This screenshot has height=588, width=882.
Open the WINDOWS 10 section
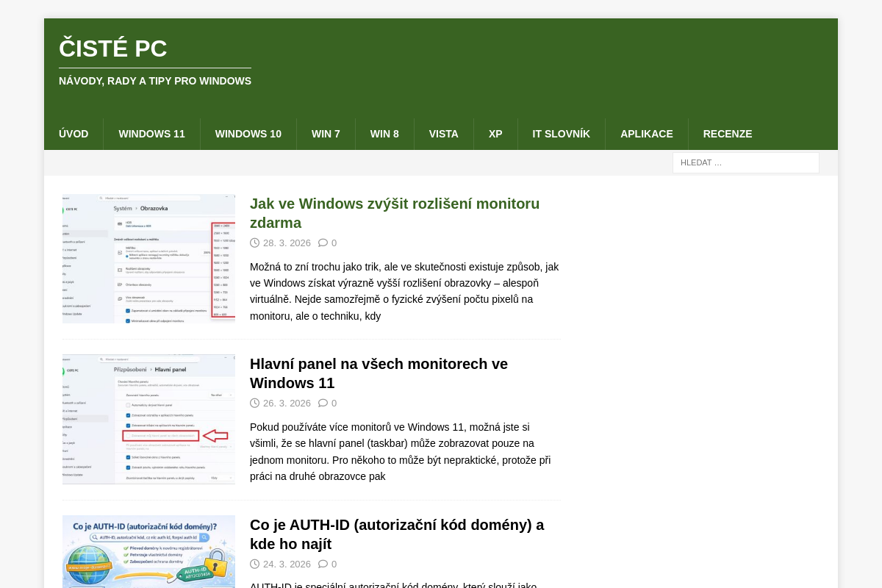[248, 134]
